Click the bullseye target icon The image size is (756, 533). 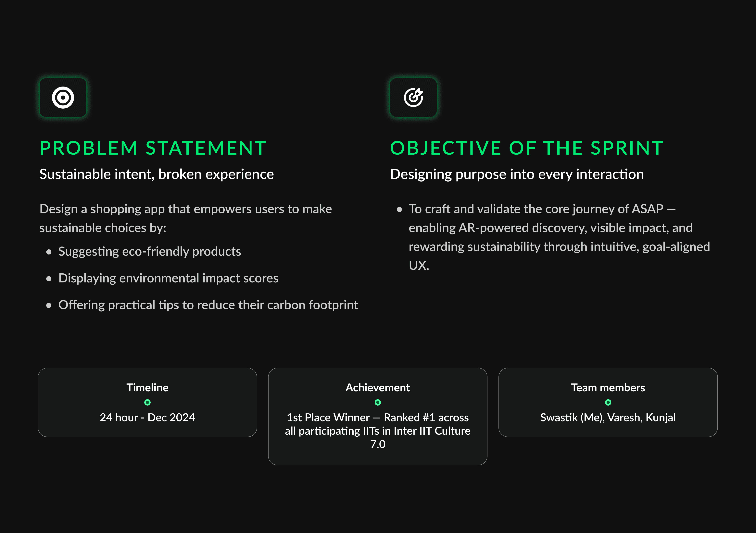click(x=63, y=97)
